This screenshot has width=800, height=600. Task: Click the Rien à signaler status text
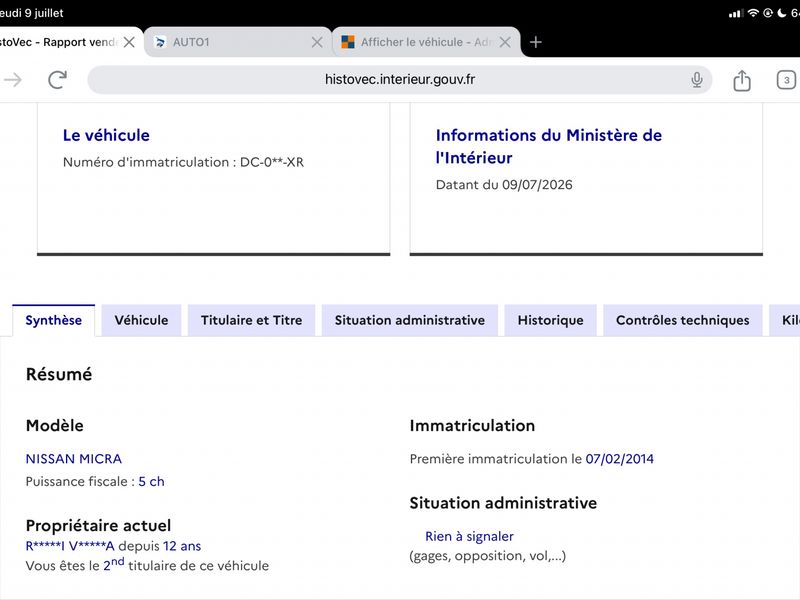(469, 536)
